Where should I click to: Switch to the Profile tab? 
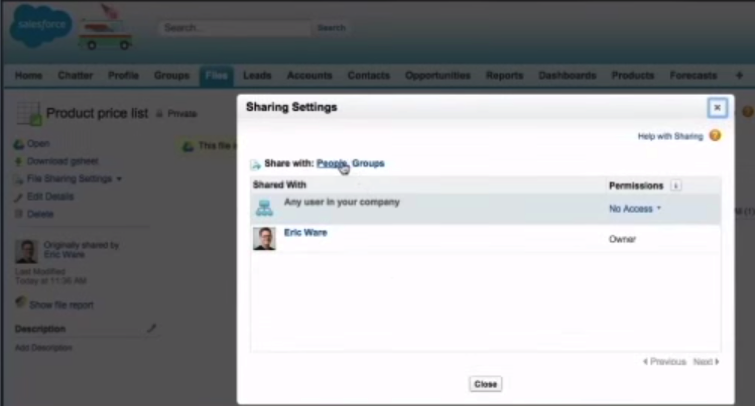(x=123, y=76)
